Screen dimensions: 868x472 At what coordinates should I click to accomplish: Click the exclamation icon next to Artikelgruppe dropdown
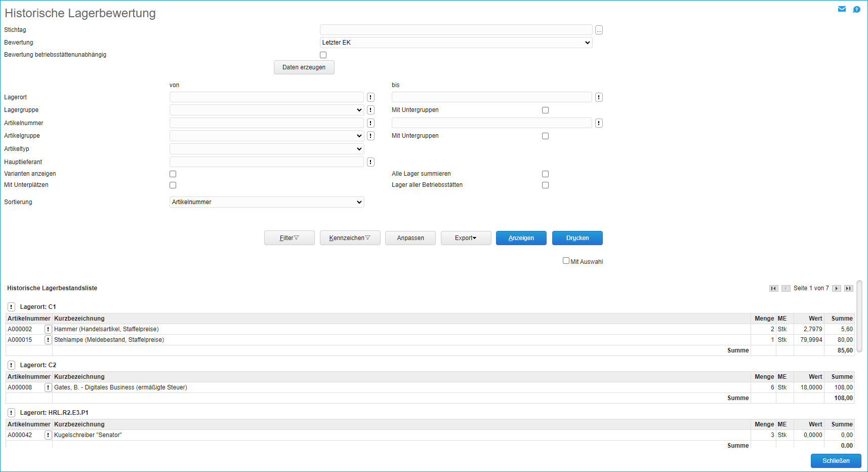click(x=370, y=136)
